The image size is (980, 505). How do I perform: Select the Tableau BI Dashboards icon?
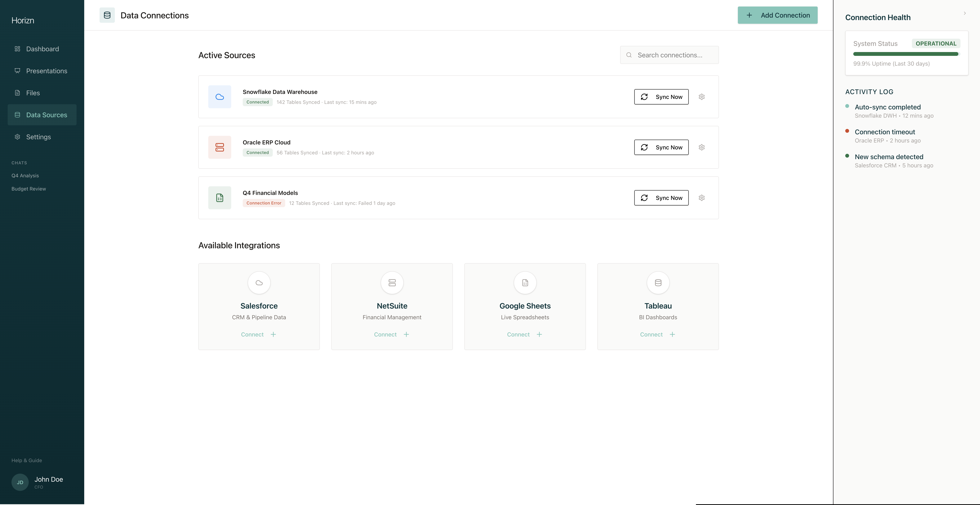tap(658, 283)
